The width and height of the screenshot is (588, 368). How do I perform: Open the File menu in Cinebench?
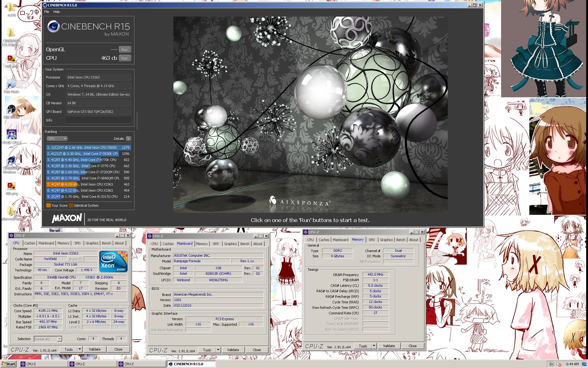pos(47,12)
